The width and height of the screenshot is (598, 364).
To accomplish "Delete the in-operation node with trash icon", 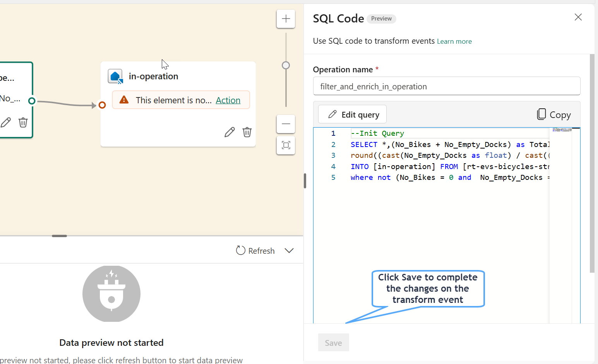I will coord(247,132).
